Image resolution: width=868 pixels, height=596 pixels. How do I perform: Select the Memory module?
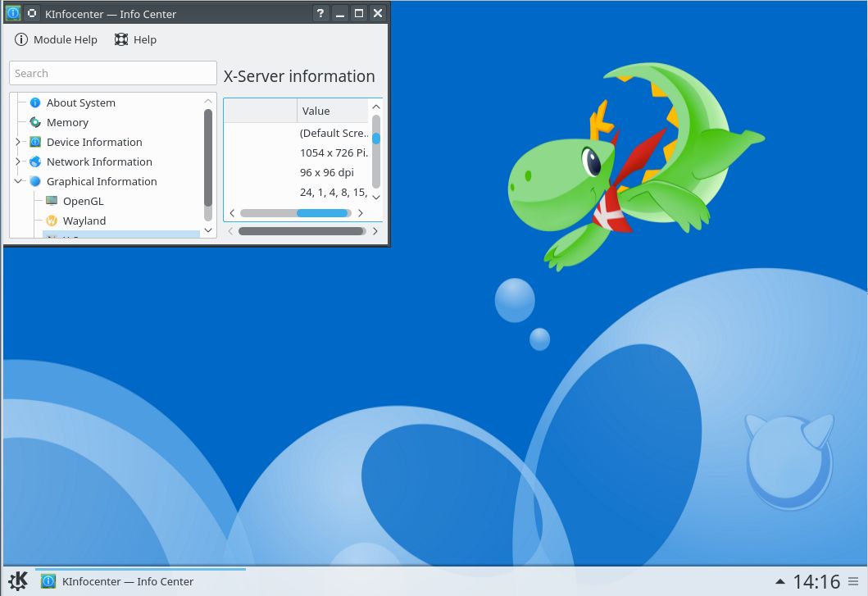[67, 122]
